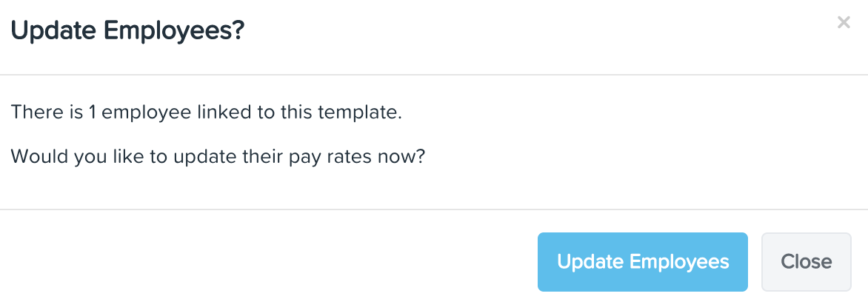Close the modal via the top-right cross

[x=844, y=23]
